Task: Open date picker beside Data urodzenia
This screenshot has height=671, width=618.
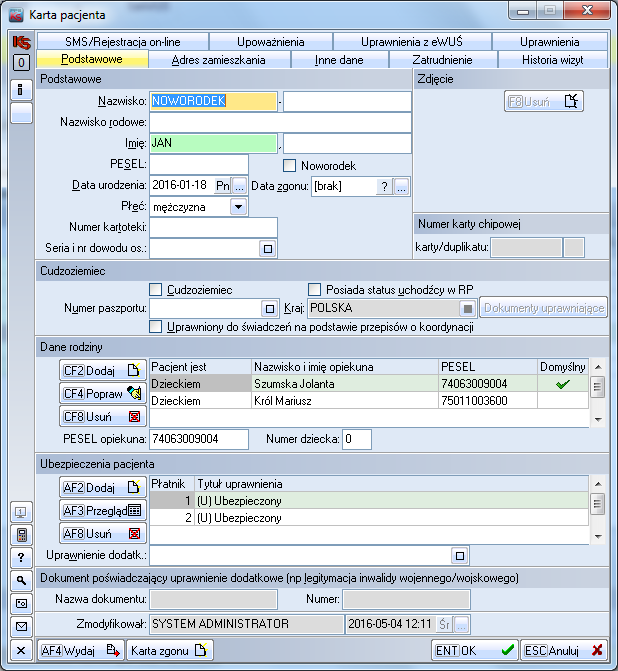Action: [x=239, y=186]
